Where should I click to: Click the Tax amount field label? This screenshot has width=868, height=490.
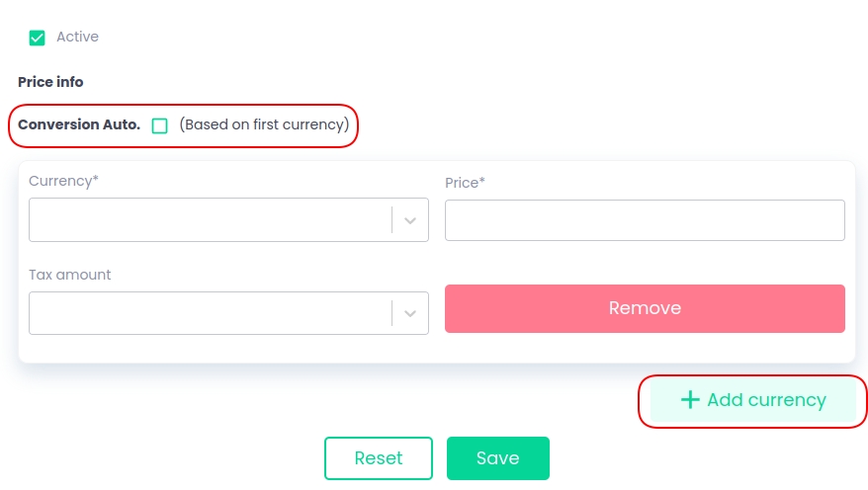70,275
